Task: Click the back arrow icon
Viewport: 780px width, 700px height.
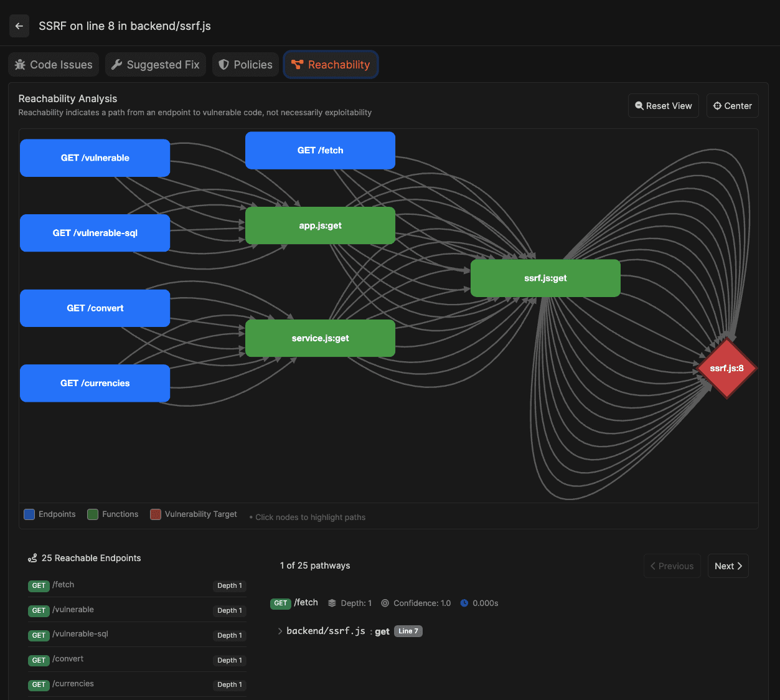Action: coord(19,26)
